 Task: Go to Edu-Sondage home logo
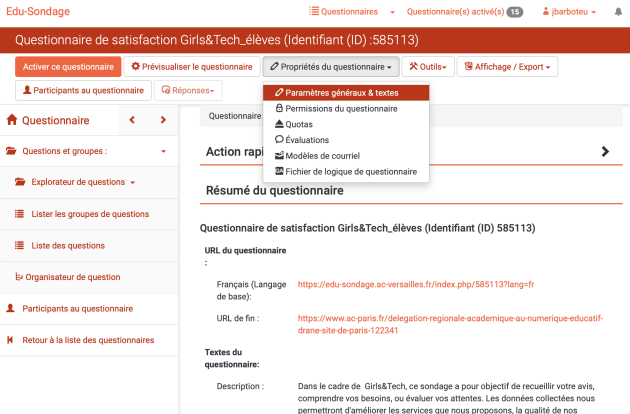pyautogui.click(x=38, y=11)
